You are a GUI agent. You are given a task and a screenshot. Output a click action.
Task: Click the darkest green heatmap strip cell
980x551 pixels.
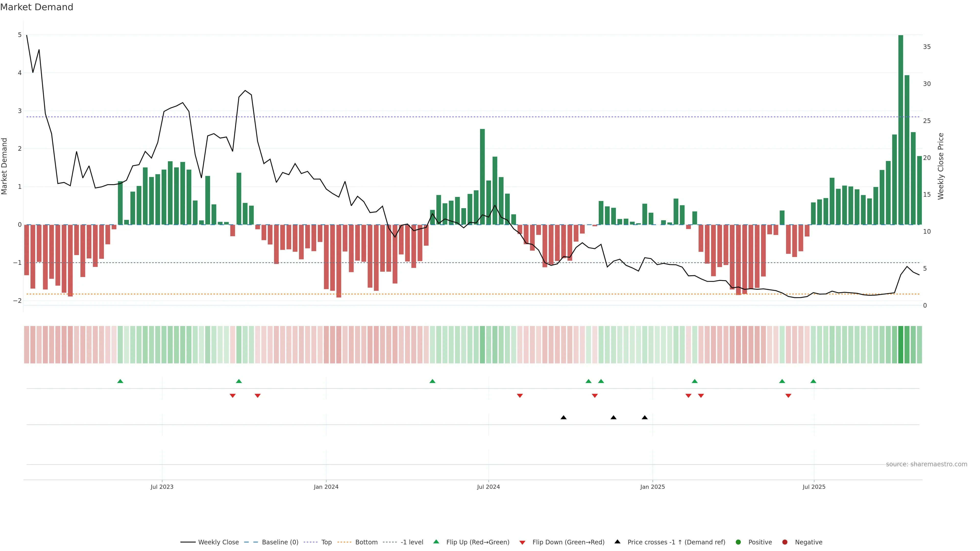click(x=900, y=345)
